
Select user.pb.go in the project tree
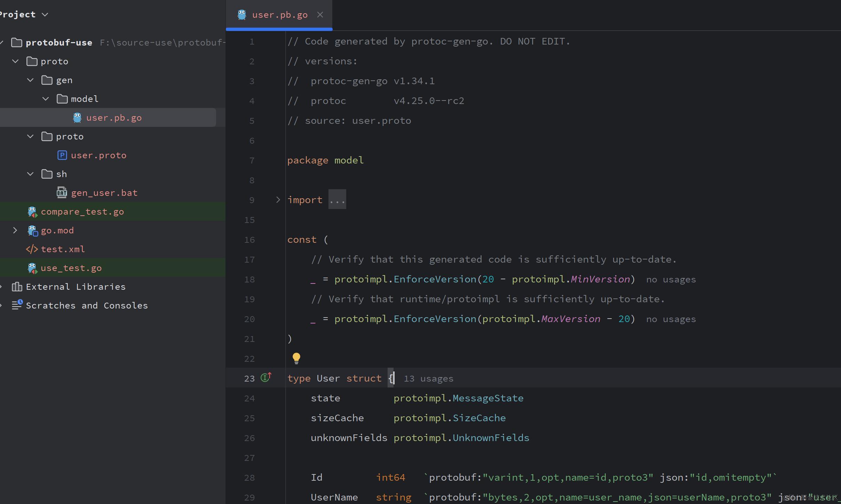click(x=113, y=118)
